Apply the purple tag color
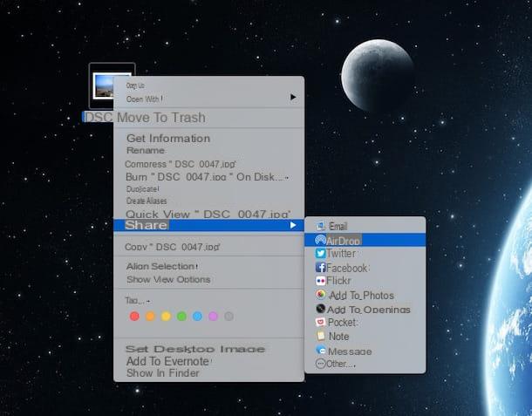The height and width of the screenshot is (416, 532). tap(213, 317)
